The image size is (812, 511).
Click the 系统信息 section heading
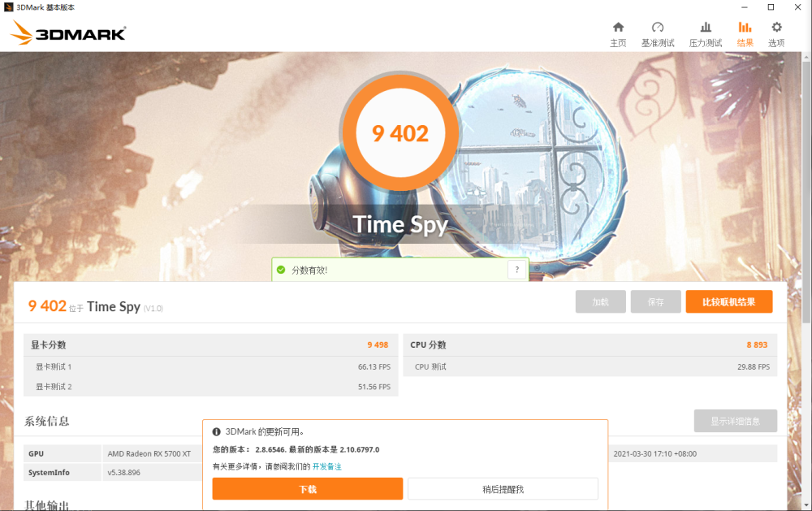click(x=46, y=421)
